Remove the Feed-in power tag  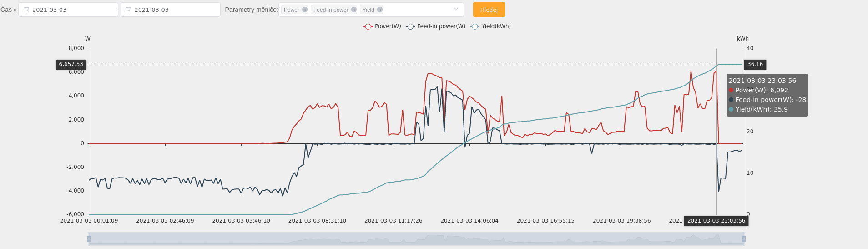click(354, 10)
